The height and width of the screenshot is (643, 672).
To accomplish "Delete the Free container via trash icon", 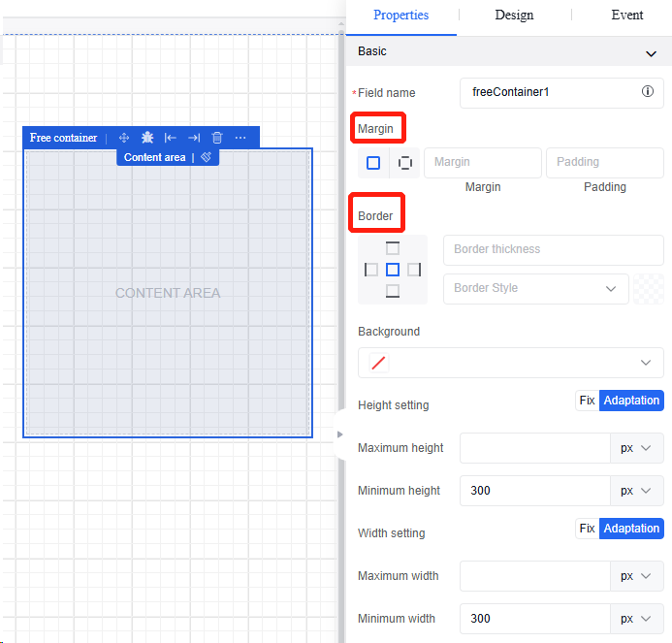I will [x=217, y=138].
